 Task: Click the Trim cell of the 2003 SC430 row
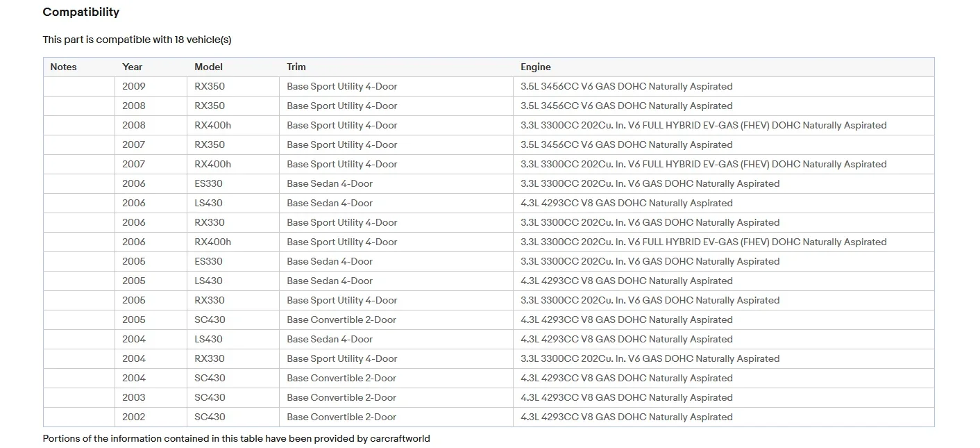pos(396,398)
